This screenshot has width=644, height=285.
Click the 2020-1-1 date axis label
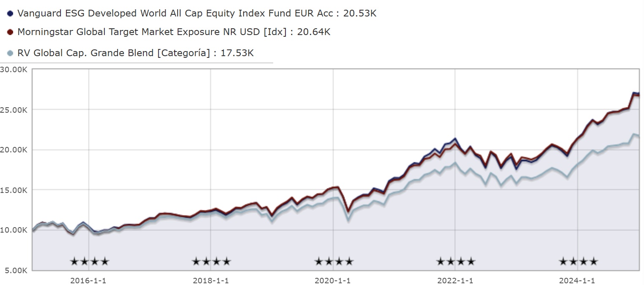point(333,281)
